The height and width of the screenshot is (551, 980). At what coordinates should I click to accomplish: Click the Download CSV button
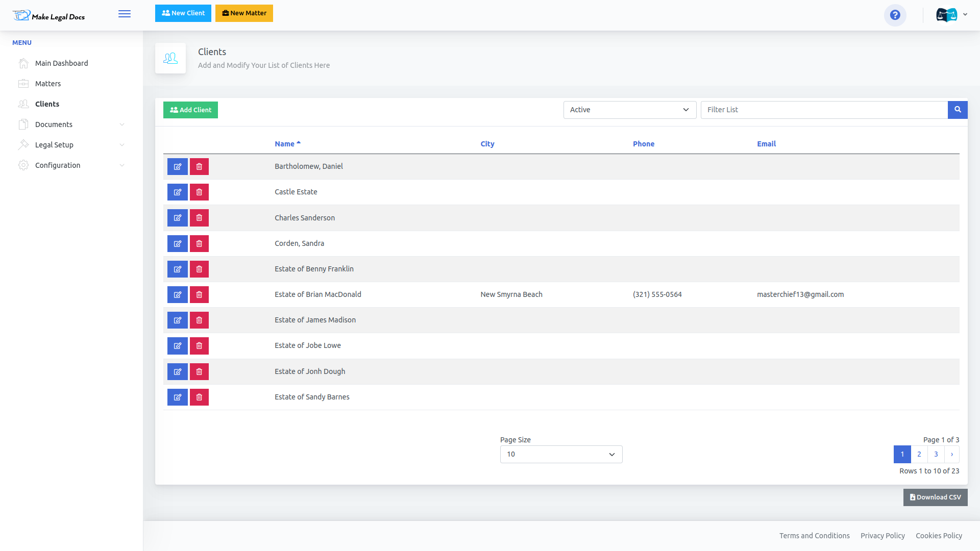[x=935, y=497]
